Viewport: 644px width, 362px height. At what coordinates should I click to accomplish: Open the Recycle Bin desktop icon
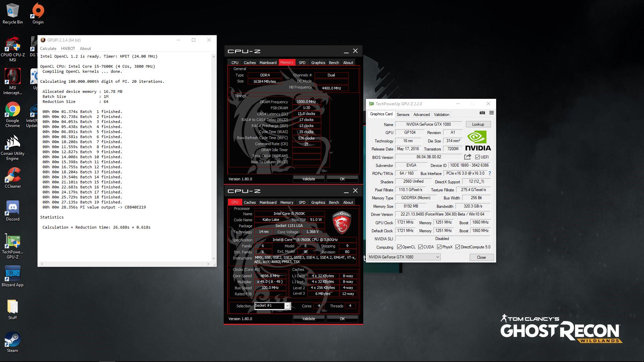tap(13, 13)
